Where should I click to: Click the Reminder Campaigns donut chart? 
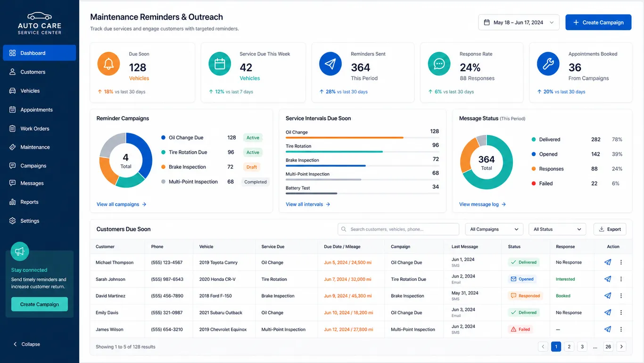(125, 160)
